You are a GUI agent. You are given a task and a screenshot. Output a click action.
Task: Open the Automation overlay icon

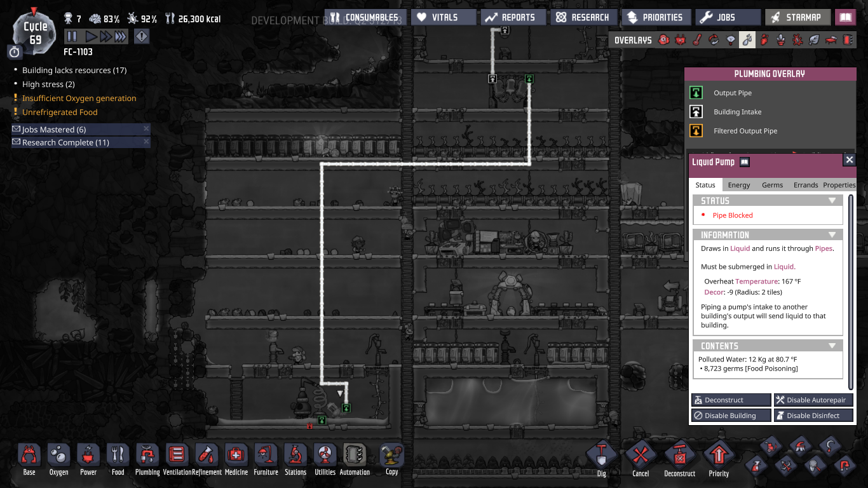pos(847,40)
